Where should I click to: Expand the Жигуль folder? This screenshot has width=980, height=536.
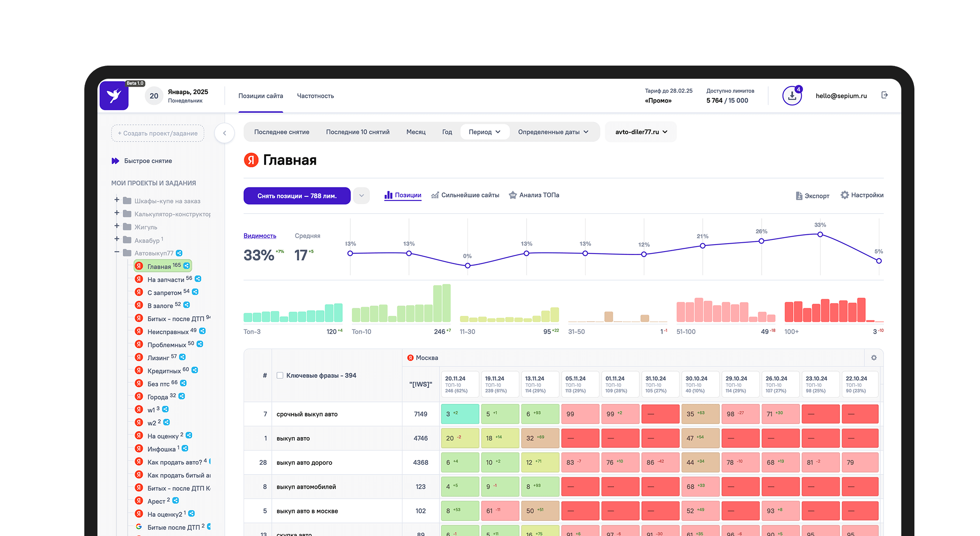[117, 226]
